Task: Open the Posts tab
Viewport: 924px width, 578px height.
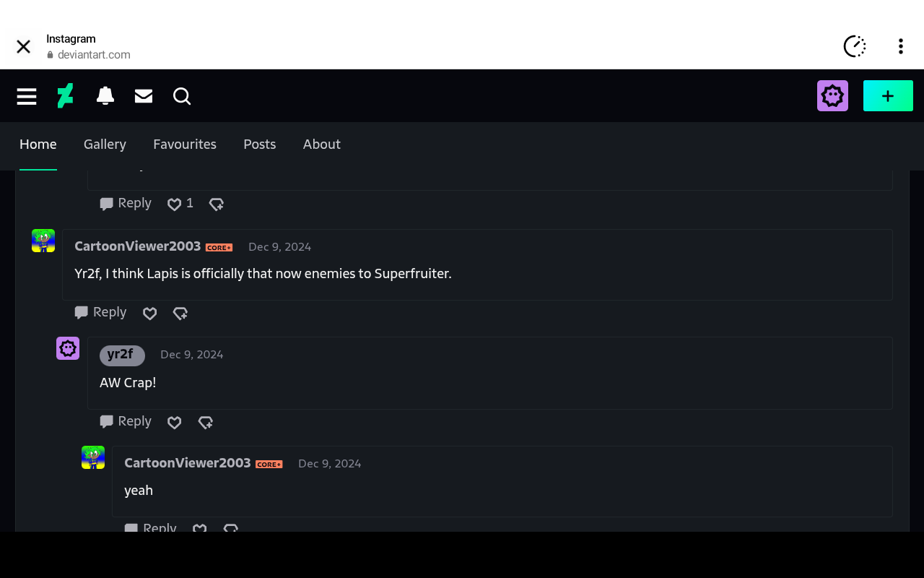Action: [260, 144]
